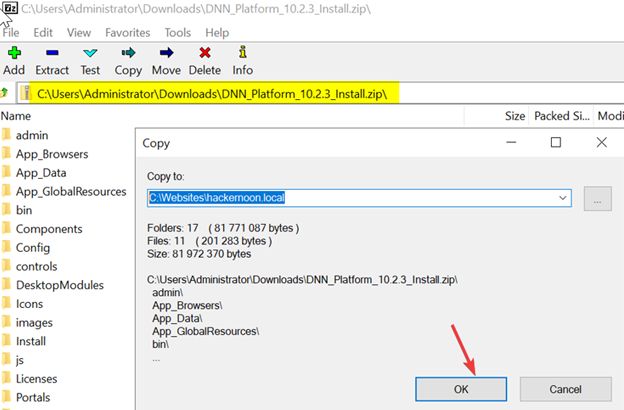Screen dimensions: 624x410
Task: Select the Icons folder icon
Action: 6,303
